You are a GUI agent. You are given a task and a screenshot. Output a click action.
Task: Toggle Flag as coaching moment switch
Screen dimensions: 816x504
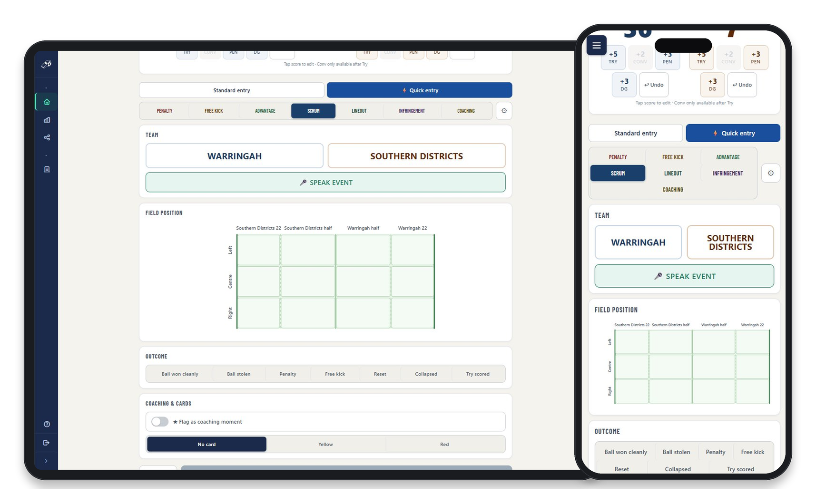click(160, 422)
